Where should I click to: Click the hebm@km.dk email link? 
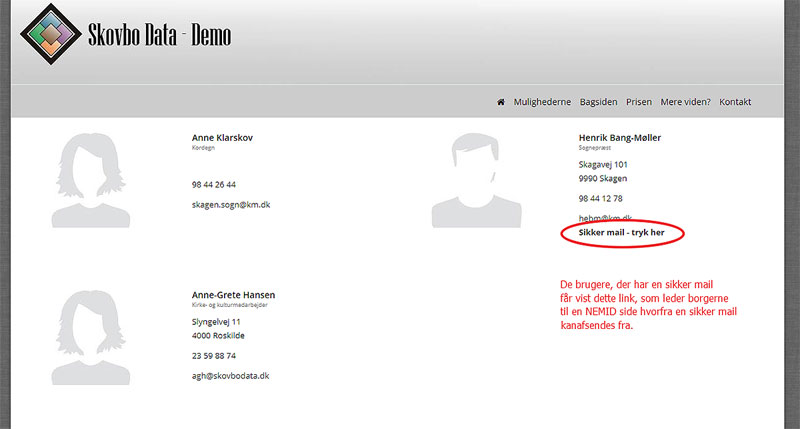tap(605, 218)
